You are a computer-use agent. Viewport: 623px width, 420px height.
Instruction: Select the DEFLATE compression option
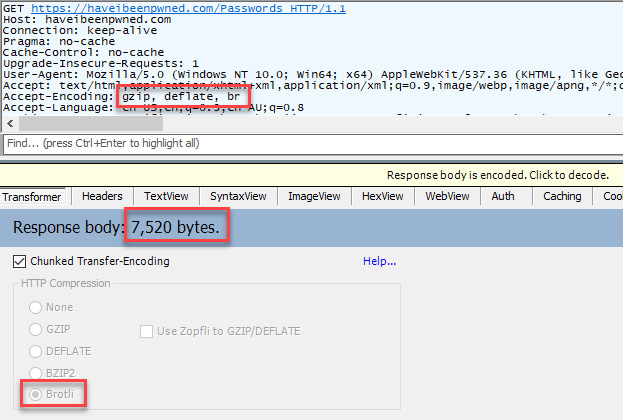click(x=35, y=351)
